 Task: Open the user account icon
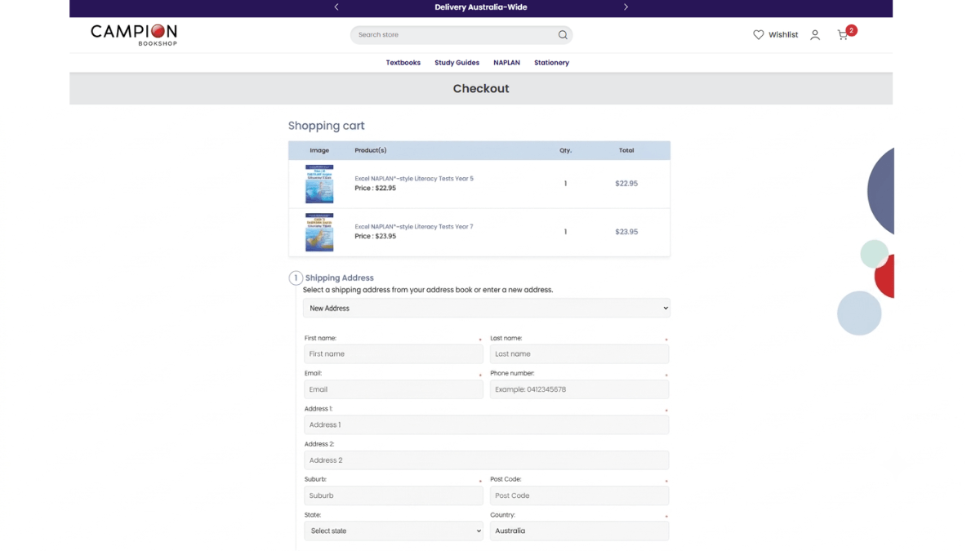click(815, 35)
